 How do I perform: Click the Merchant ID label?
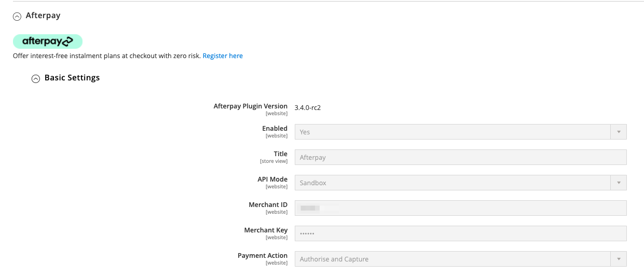268,204
